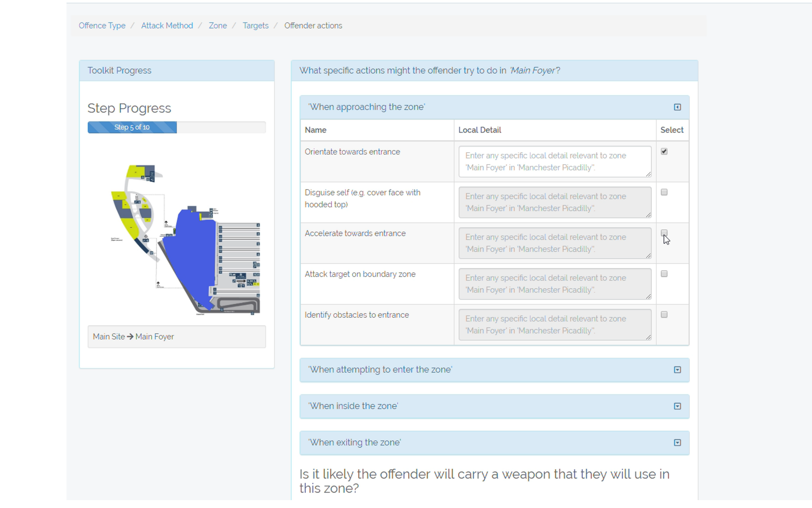The width and height of the screenshot is (812, 508).
Task: Enable 'Identify obstacles to entrance' checkbox
Action: [664, 315]
